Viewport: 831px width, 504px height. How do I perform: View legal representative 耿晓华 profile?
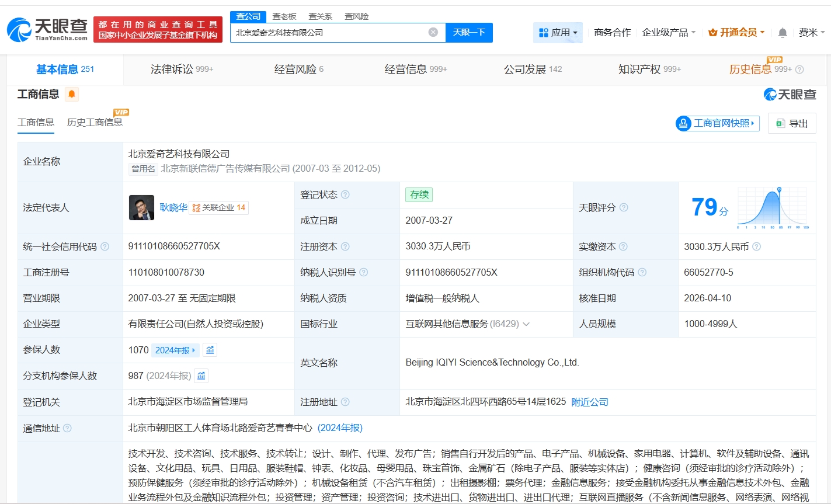[x=173, y=207]
